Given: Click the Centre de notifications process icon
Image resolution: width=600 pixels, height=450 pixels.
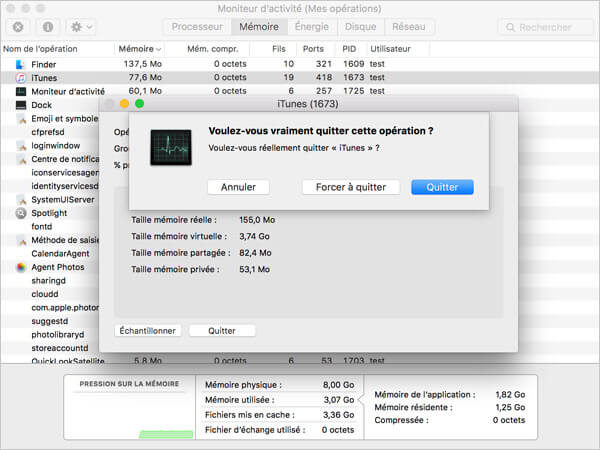Looking at the screenshot, I should click(x=21, y=159).
